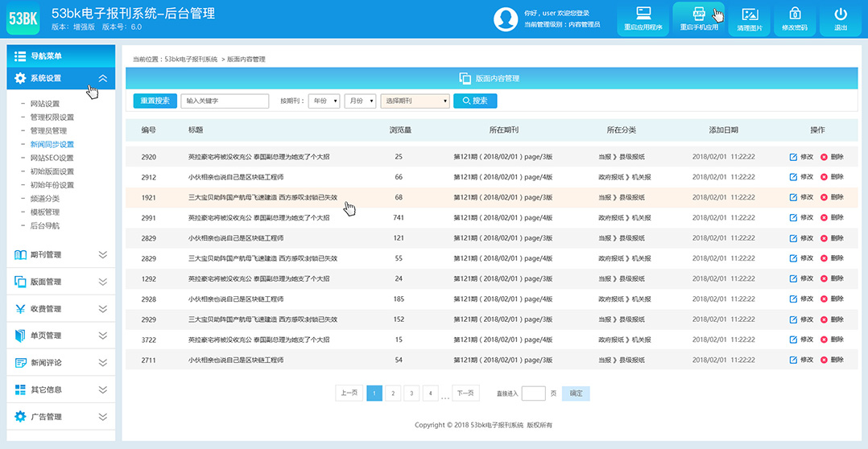Click the 退出 power icon
This screenshot has width=868, height=449.
tap(841, 14)
